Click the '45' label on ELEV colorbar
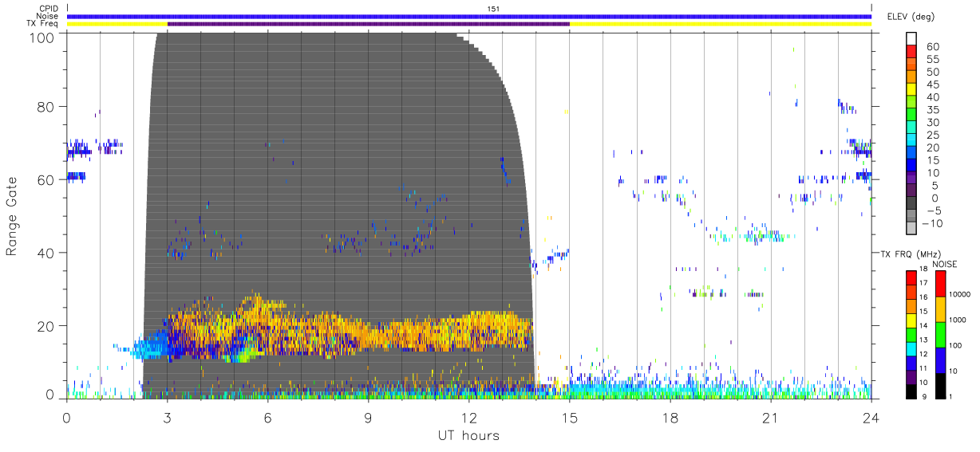 [x=933, y=84]
